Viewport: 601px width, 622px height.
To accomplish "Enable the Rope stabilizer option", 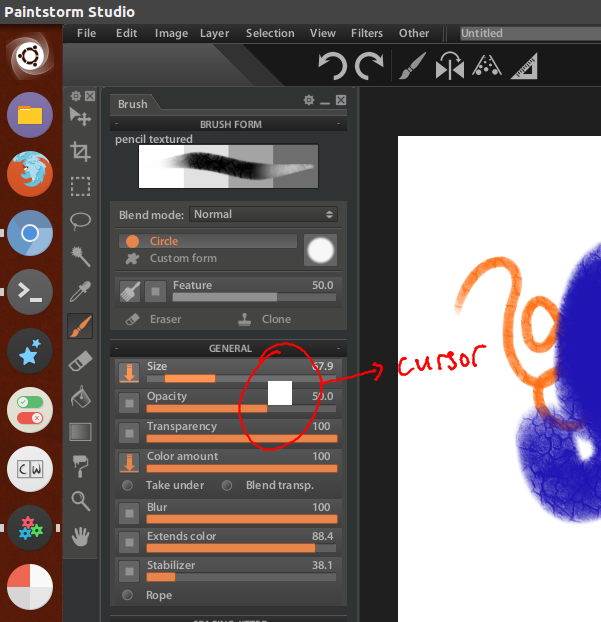I will [x=127, y=595].
